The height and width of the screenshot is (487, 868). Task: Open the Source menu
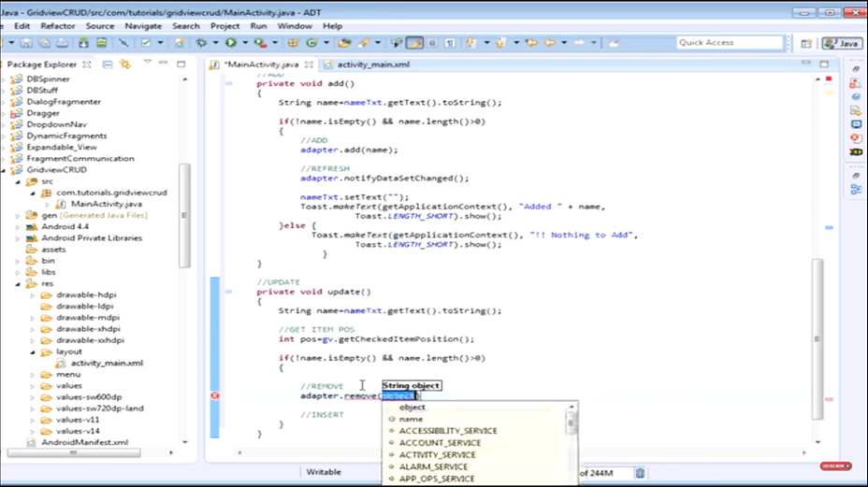(100, 26)
